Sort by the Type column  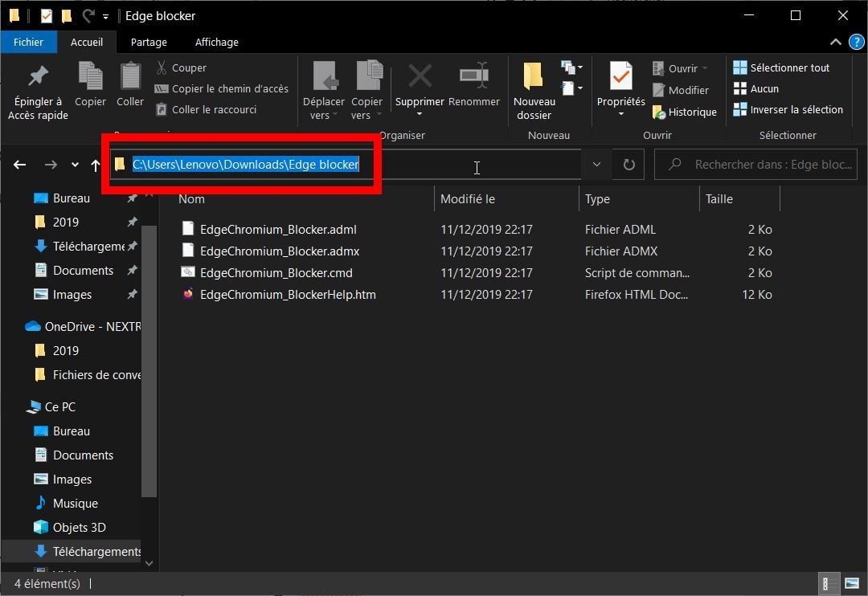[597, 199]
